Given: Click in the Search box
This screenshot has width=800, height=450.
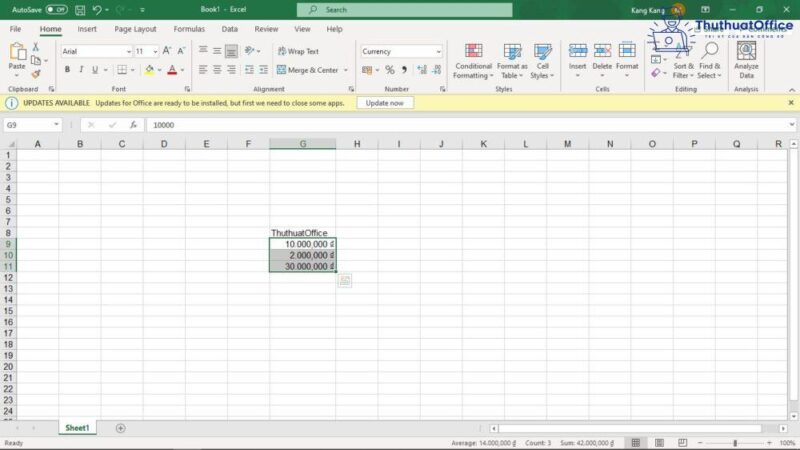Looking at the screenshot, I should tap(405, 10).
